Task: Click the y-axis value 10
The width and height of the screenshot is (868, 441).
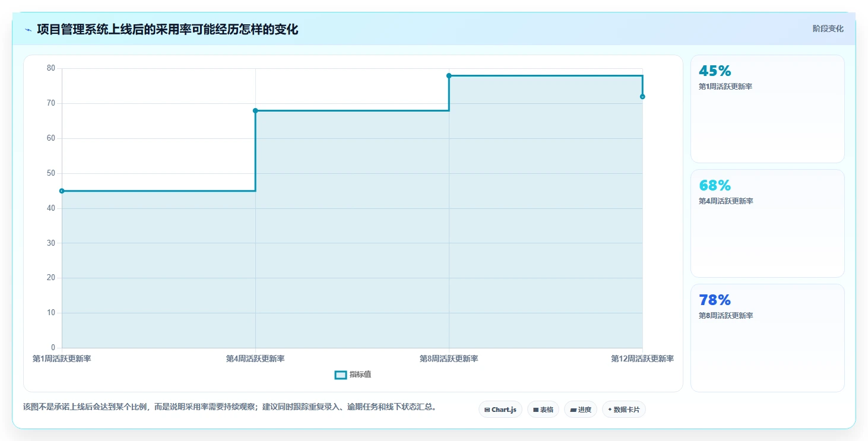Action: click(x=50, y=313)
